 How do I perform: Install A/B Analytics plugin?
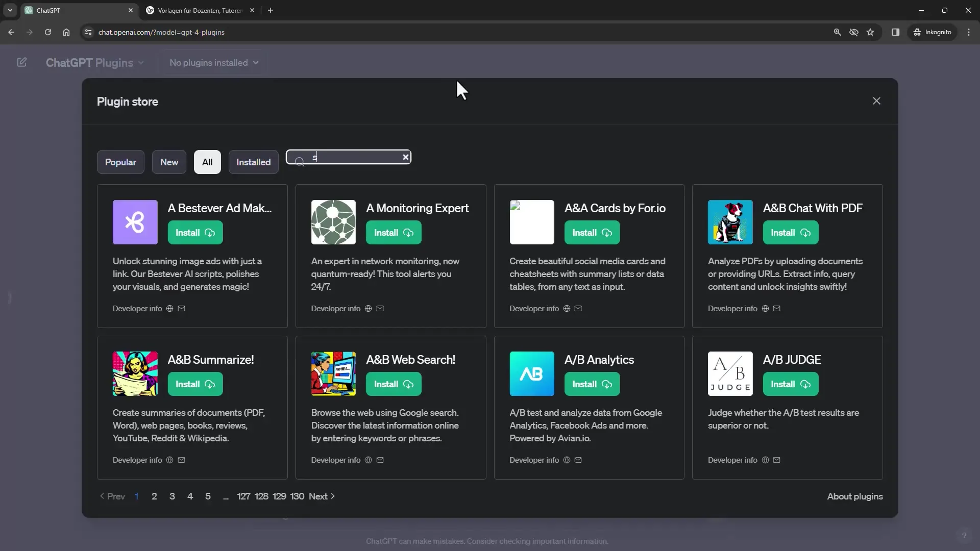592,384
